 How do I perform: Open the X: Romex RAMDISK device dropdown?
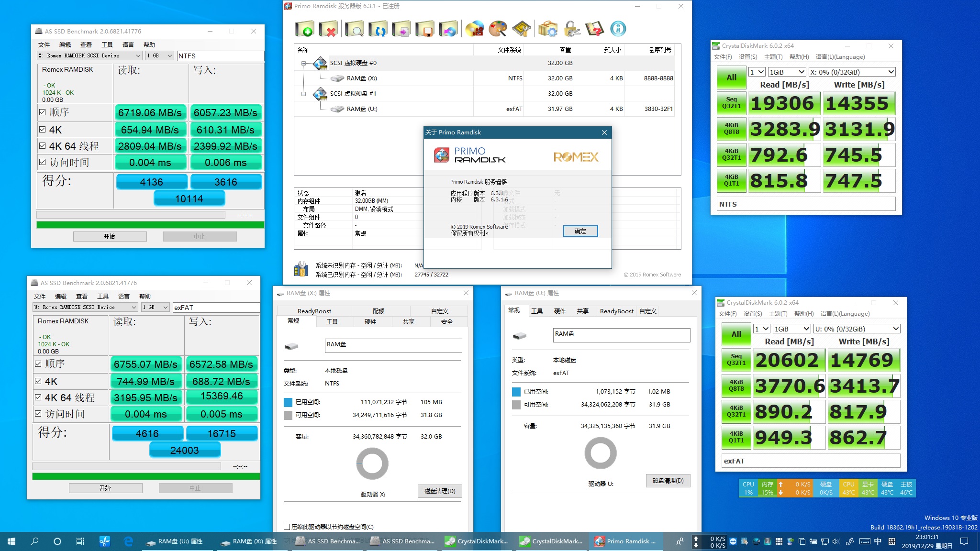click(89, 56)
